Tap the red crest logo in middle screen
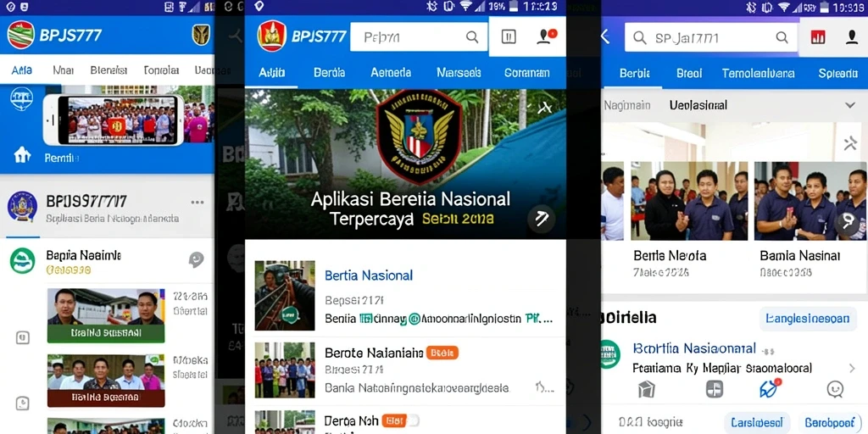This screenshot has width=868, height=434. point(272,36)
